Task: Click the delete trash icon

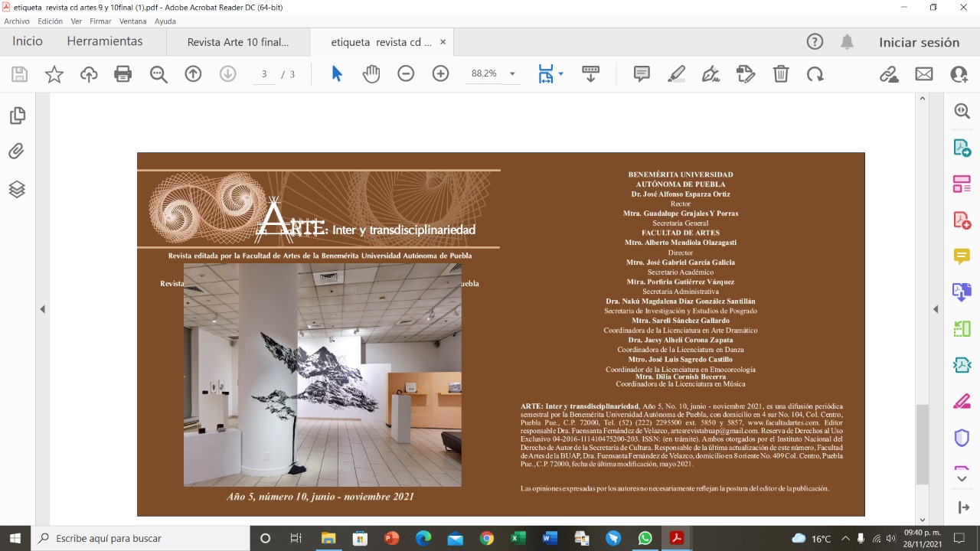Action: coord(780,74)
